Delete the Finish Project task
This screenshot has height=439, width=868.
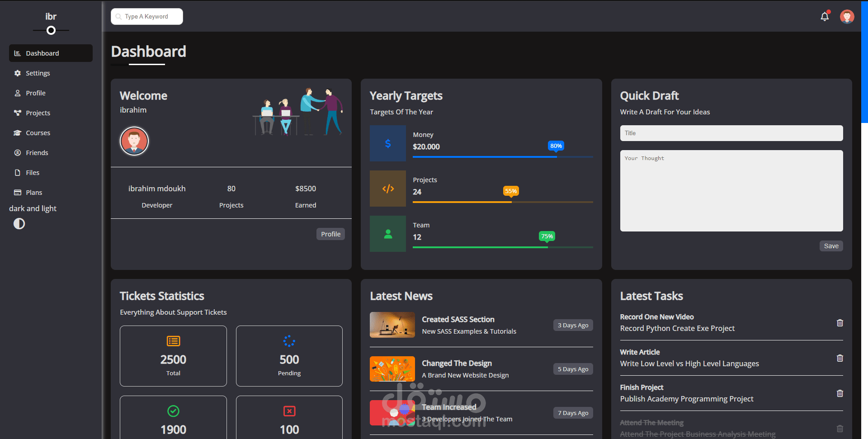coord(840,393)
